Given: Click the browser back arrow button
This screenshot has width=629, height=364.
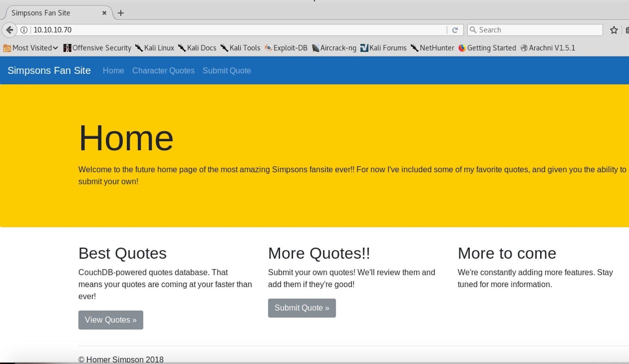Looking at the screenshot, I should click(x=9, y=30).
